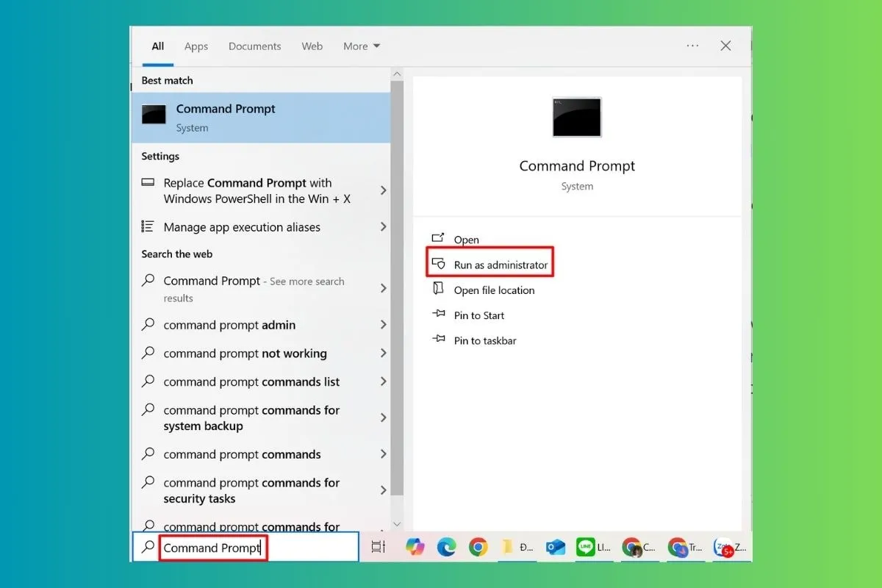Launch Copilot from the taskbar
Viewport: 882px width, 588px height.
415,547
